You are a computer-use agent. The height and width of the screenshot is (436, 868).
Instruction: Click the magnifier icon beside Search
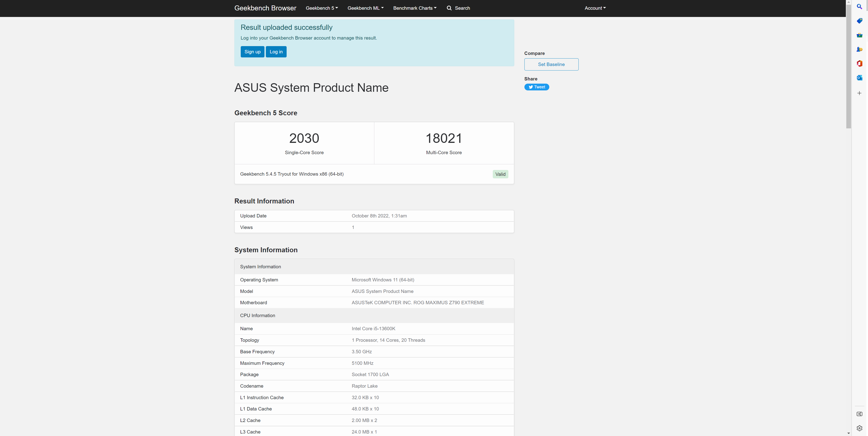[449, 8]
